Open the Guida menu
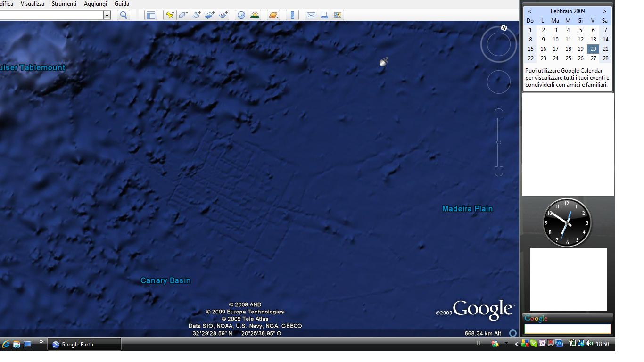The width and height of the screenshot is (644, 362). (122, 4)
